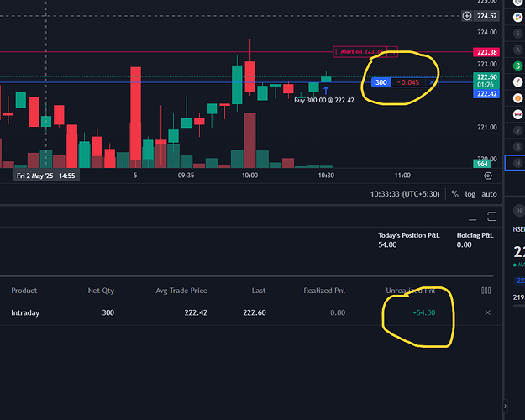Click the N symbol logo in details pane

[x=519, y=211]
